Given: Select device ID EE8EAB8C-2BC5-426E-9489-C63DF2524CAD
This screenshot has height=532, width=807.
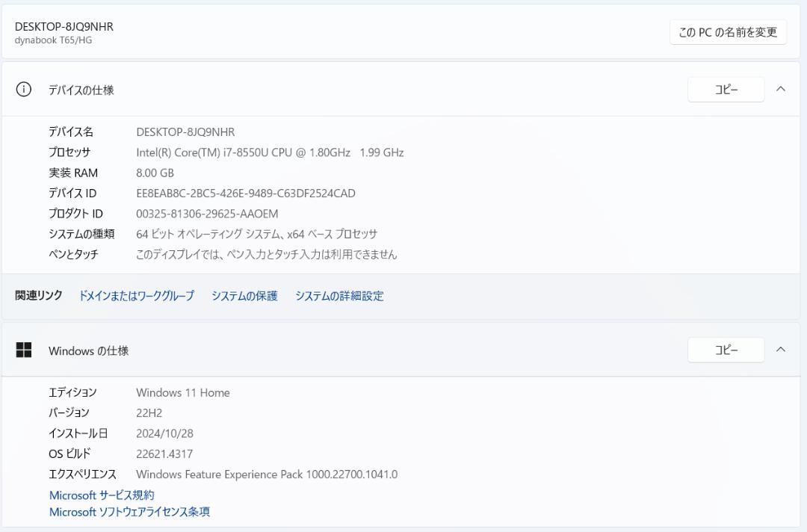Looking at the screenshot, I should [246, 194].
